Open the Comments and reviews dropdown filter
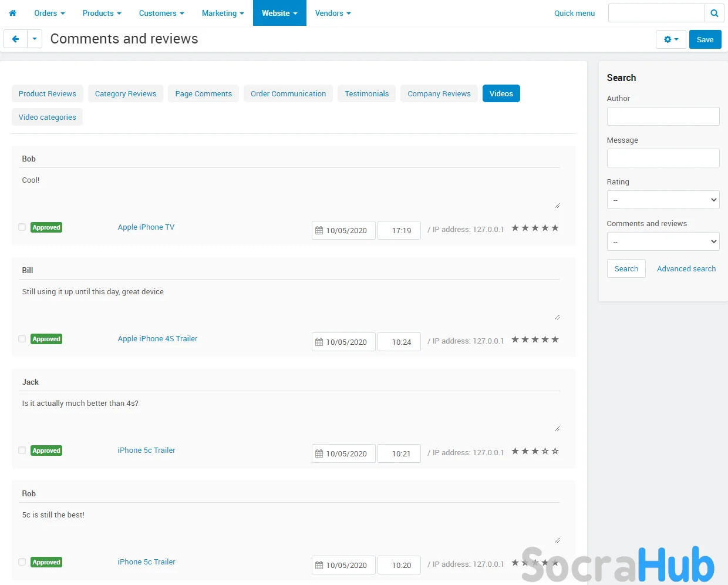 [x=663, y=241]
